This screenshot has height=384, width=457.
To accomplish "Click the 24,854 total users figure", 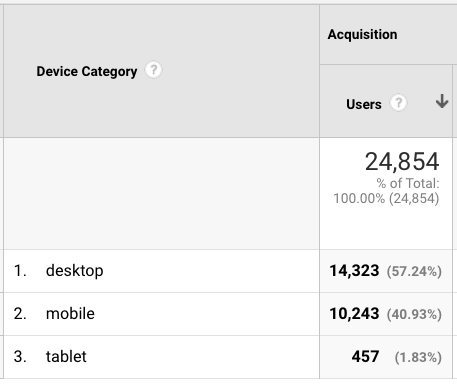I will pos(402,162).
